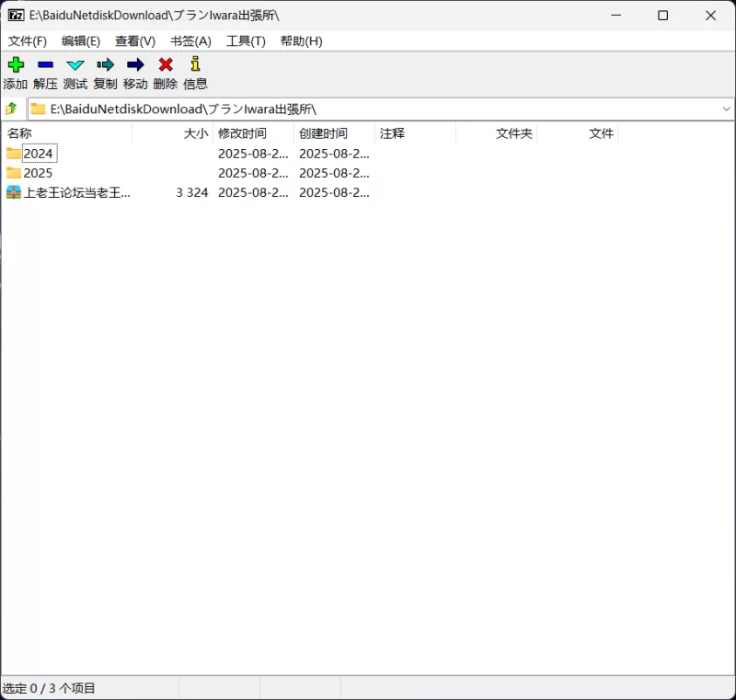Click the Test (测试) checkmark icon

(x=75, y=65)
